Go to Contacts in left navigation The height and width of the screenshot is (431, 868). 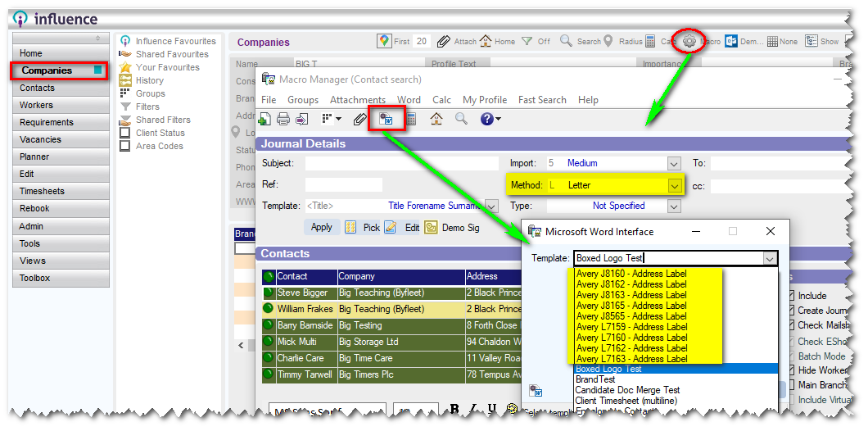61,88
